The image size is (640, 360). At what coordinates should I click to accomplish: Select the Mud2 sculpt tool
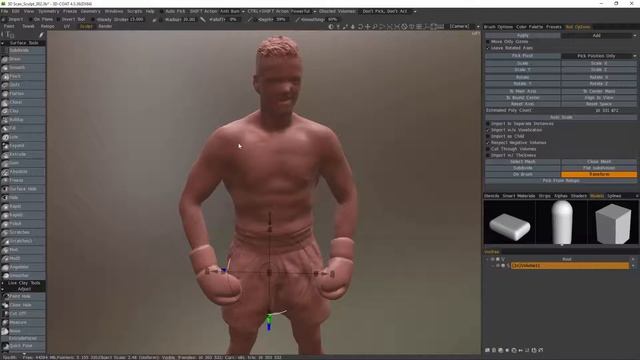click(x=23, y=258)
